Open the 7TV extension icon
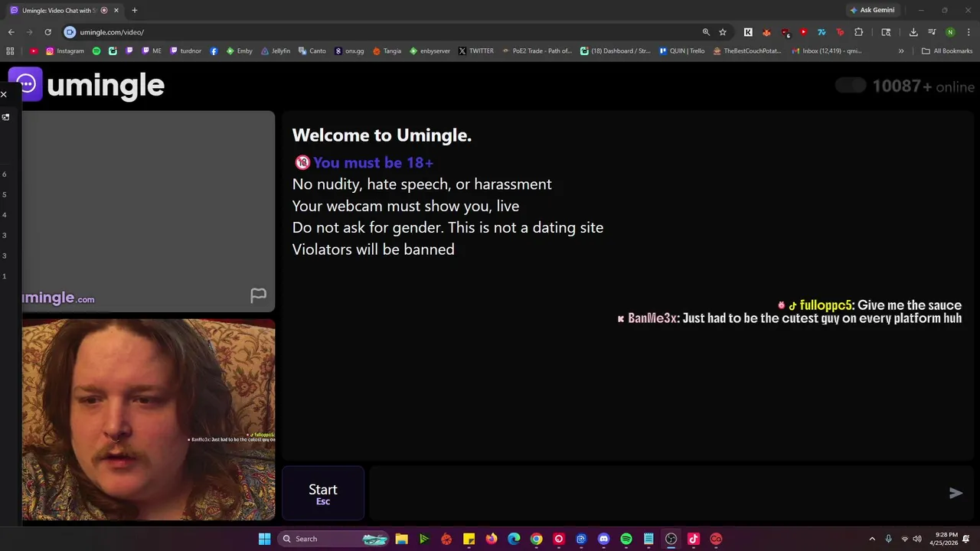This screenshot has width=980, height=551. pos(822,32)
